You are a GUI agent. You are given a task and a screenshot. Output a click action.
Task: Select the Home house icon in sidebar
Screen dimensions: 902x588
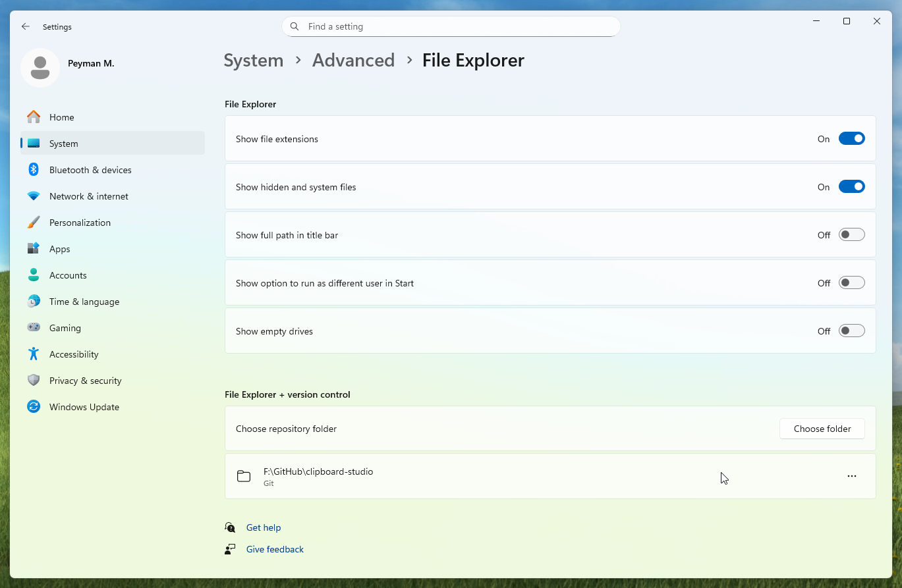pos(34,117)
